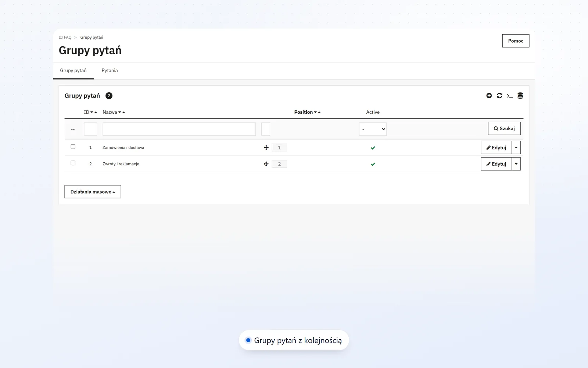Viewport: 588px width, 368px height.
Task: Expand the arrow next to Edytuj for Zamówienia i dostawa
Action: point(516,148)
